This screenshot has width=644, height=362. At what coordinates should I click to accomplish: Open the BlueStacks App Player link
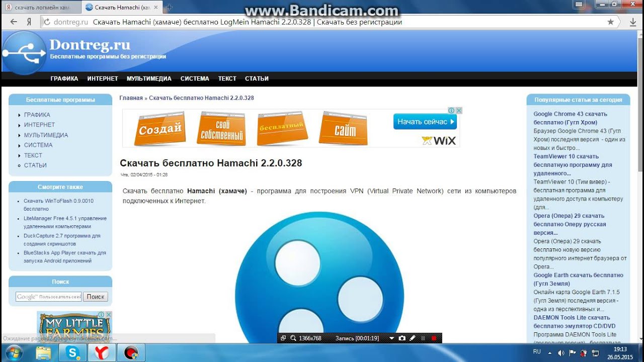pyautogui.click(x=65, y=256)
